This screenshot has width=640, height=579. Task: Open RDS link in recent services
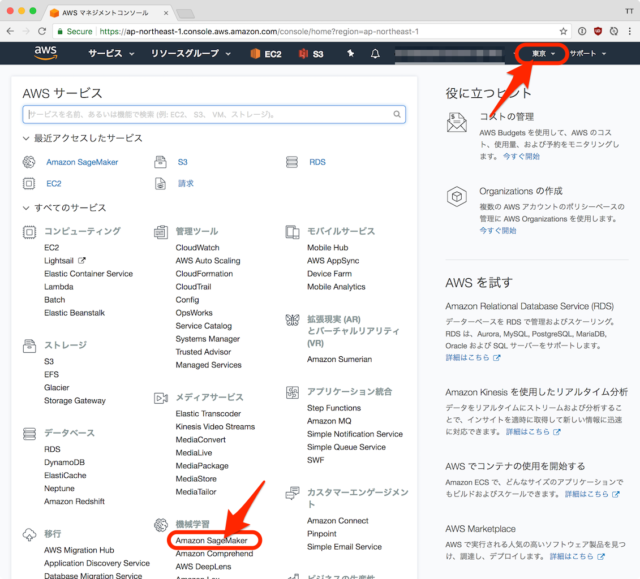click(x=317, y=162)
